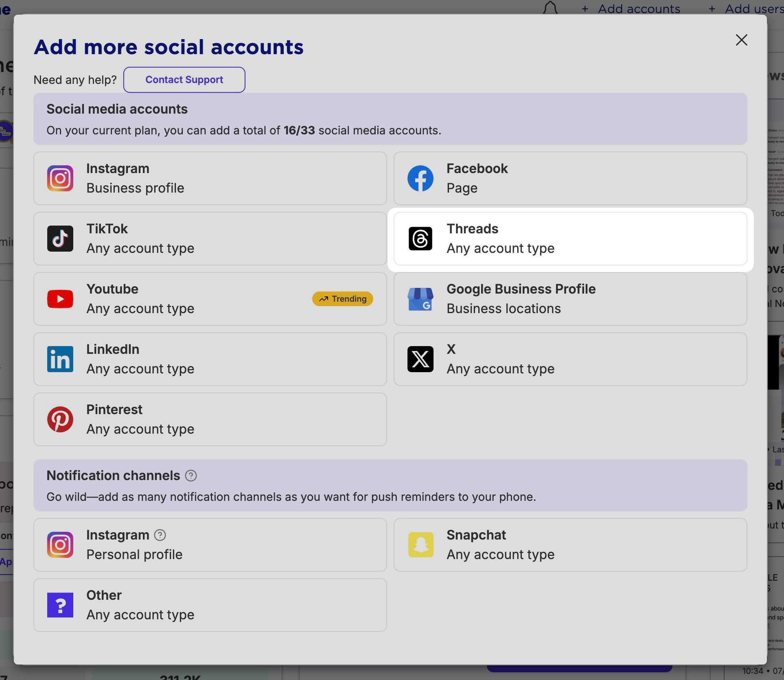Click the Threads logo icon
784x680 pixels.
click(420, 239)
